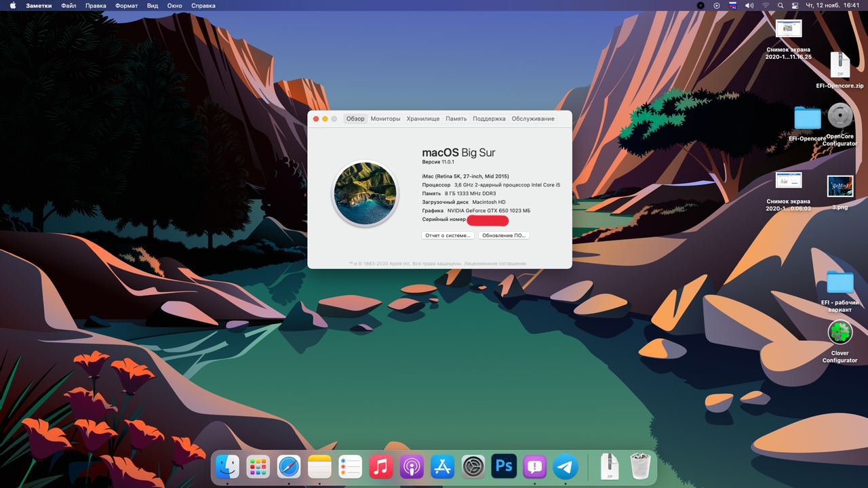Open Spotlight search in menu bar
This screenshot has height=488, width=868.
781,5
